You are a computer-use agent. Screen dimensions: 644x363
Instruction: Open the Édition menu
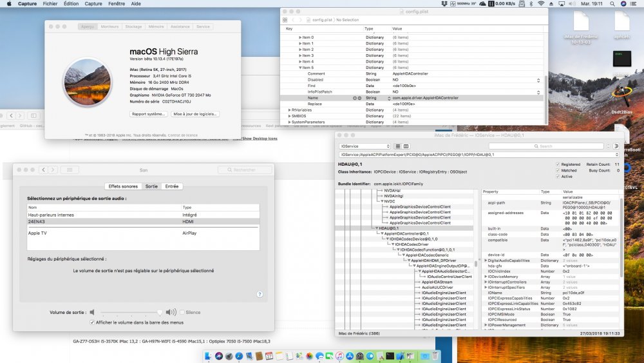tap(71, 4)
